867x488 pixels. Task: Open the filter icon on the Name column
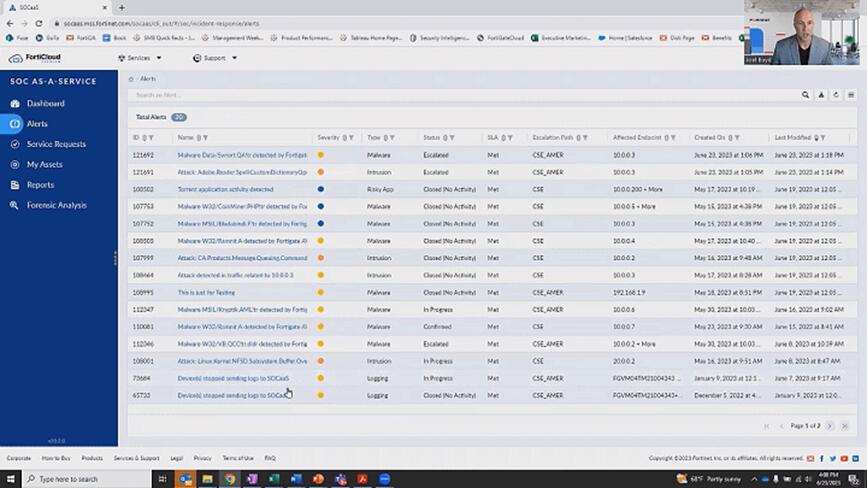click(x=205, y=138)
